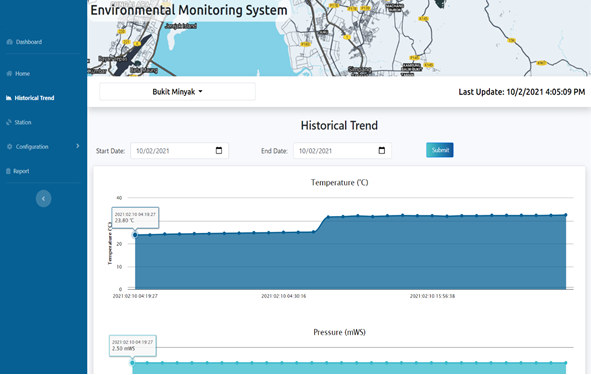Viewport: 591px width, 375px height.
Task: Click the pressure tooltip showing 2.50 mWS
Action: (133, 346)
